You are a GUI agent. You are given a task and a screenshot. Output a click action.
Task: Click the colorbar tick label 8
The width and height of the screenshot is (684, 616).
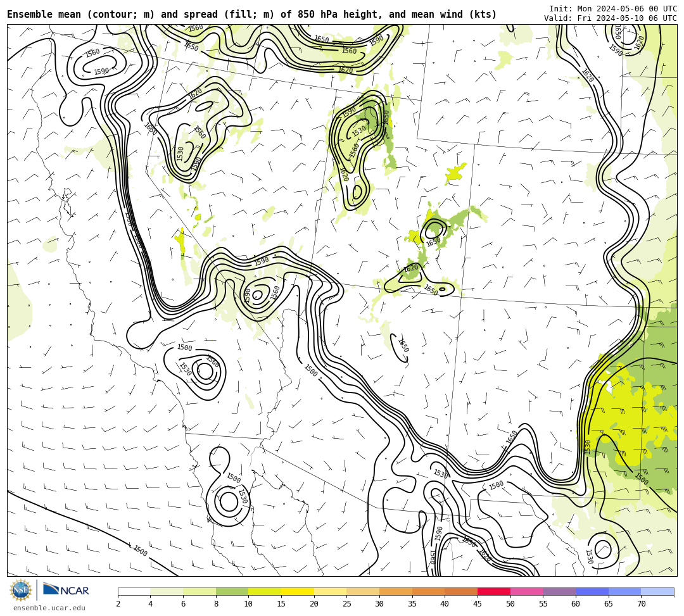216,604
